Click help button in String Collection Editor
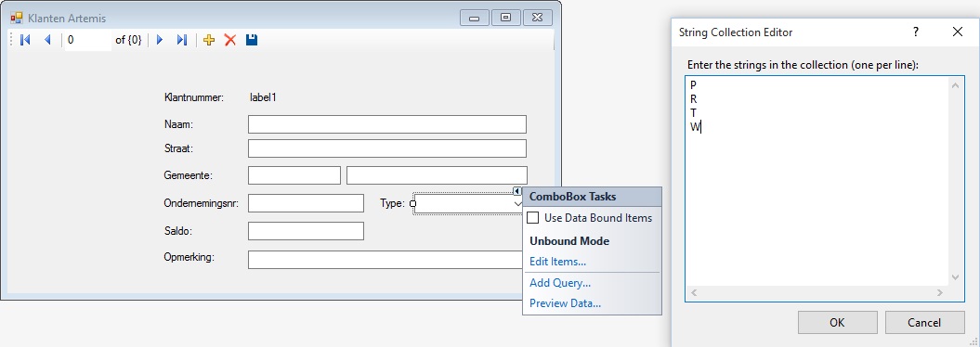This screenshot has height=347, width=980. tap(916, 32)
